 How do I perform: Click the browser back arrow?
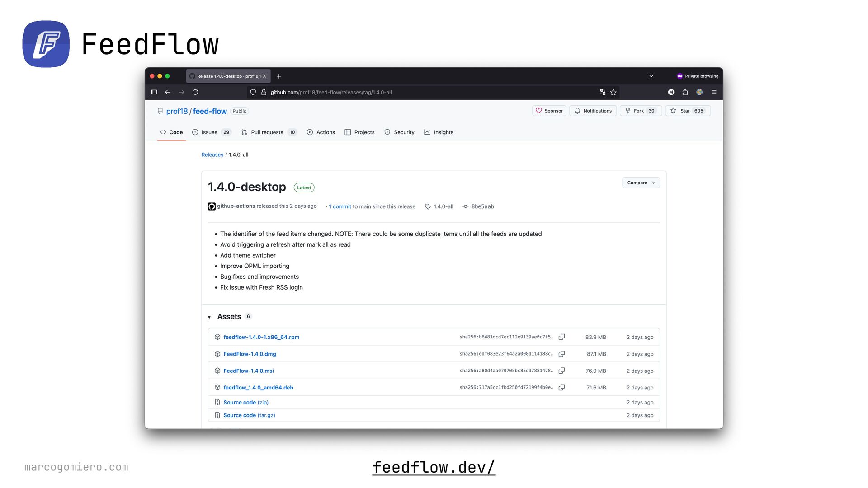168,92
